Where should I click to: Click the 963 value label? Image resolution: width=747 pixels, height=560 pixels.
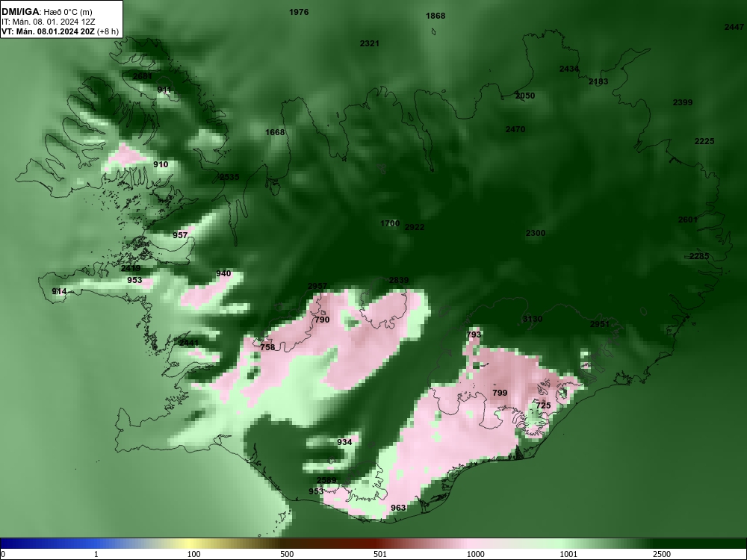point(398,508)
